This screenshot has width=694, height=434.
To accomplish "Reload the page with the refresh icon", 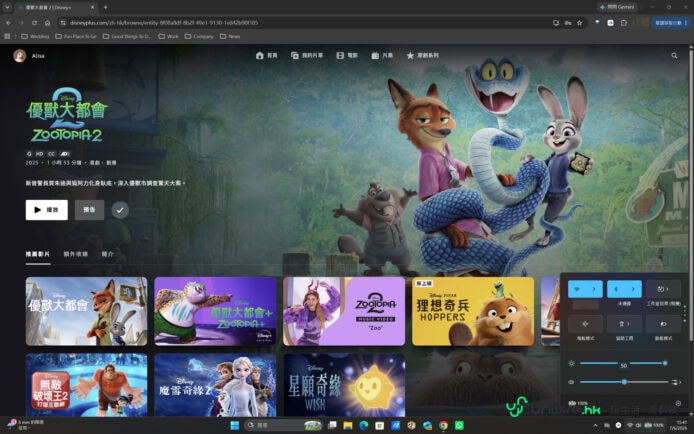I will coord(34,23).
